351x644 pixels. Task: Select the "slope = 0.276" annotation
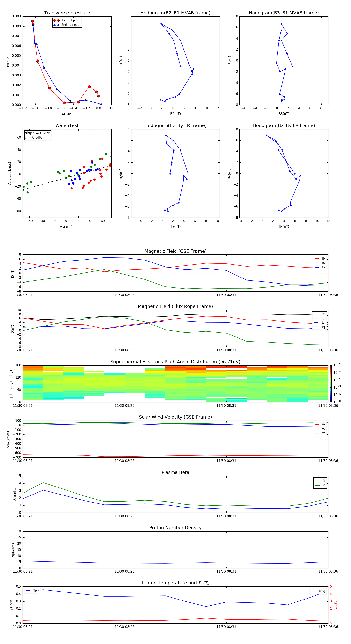pyautogui.click(x=38, y=133)
